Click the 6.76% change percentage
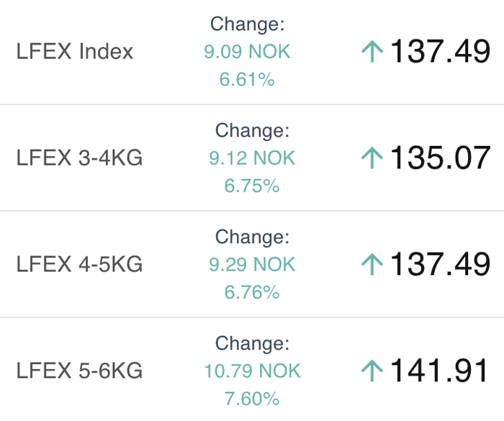 (252, 292)
